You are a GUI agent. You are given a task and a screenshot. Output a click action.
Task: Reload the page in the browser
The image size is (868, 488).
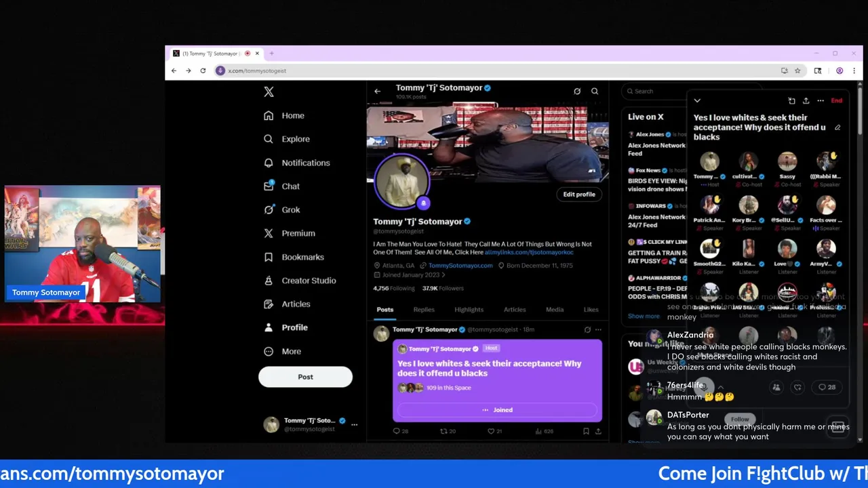point(203,70)
